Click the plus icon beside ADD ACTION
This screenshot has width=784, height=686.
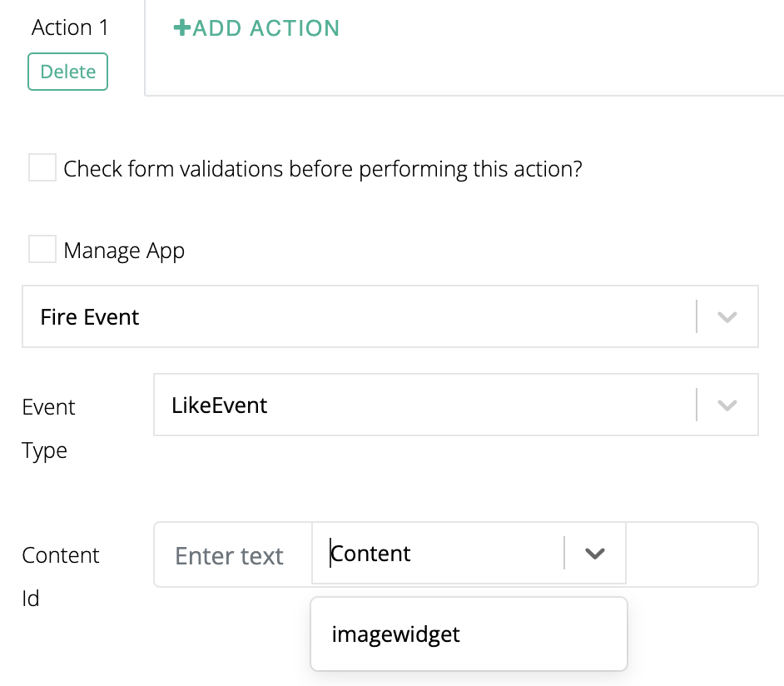tap(181, 28)
